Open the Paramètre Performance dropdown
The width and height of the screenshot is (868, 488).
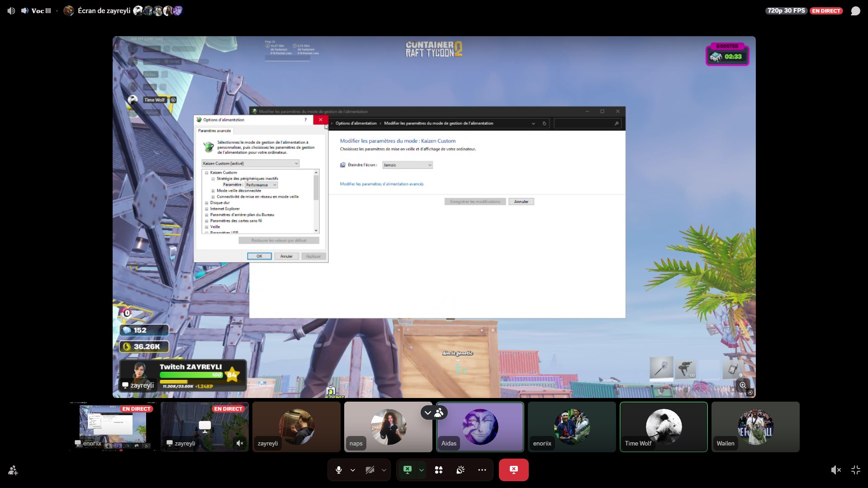pos(261,185)
